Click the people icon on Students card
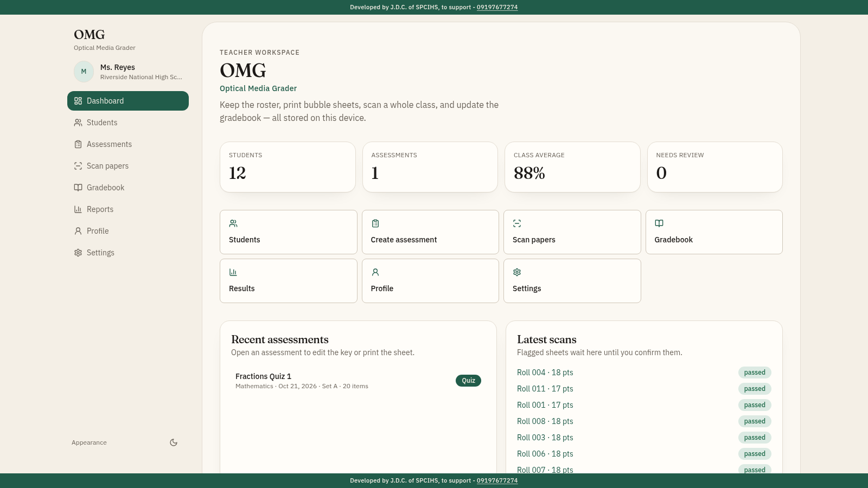Viewport: 868px width, 488px height. click(233, 223)
